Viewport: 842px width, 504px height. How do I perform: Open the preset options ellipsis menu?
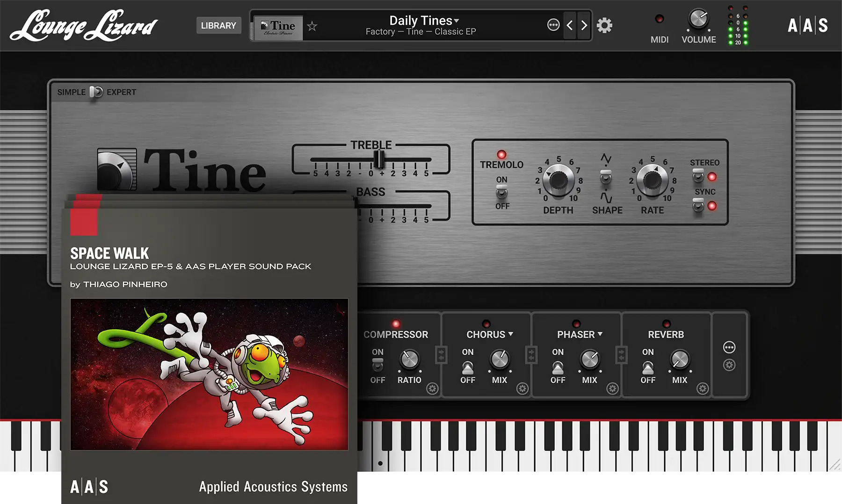click(x=553, y=25)
